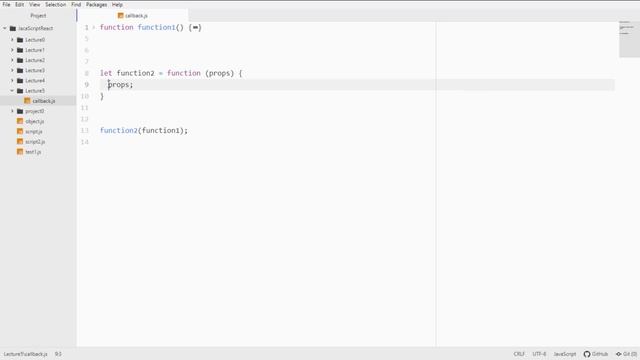The image size is (640, 360).
Task: Expand the Lecture2 folder arrow
Action: [x=12, y=60]
